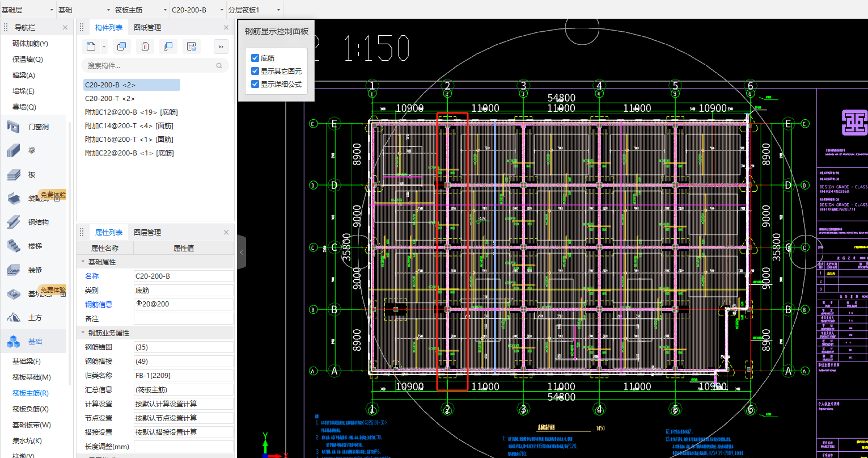Toggle the 底筋 checkbox
The image size is (868, 458).
pyautogui.click(x=255, y=58)
